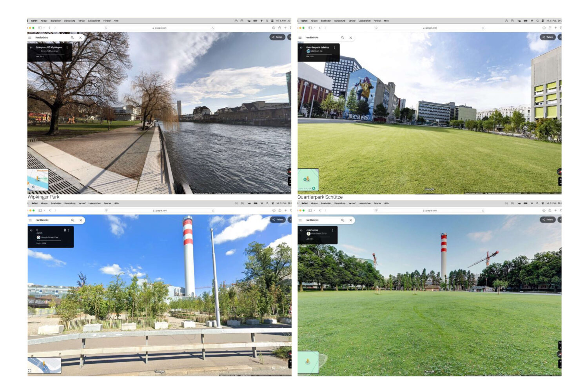
Task: Click minimap thumbnail in chimney street view
Action: coord(44,365)
